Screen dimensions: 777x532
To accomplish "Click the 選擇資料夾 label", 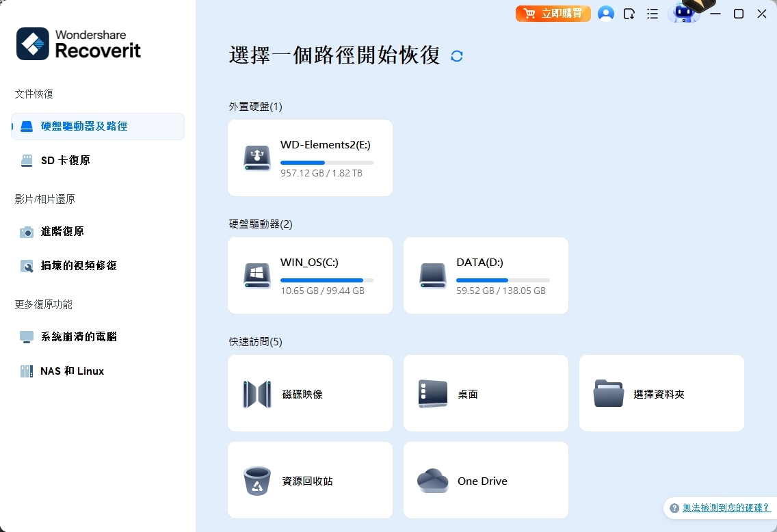I will coord(659,395).
